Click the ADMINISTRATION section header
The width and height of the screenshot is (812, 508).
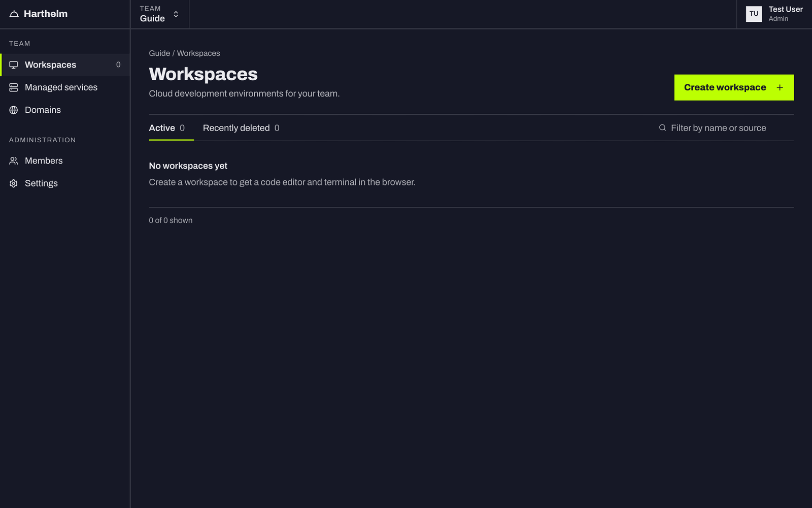click(43, 140)
